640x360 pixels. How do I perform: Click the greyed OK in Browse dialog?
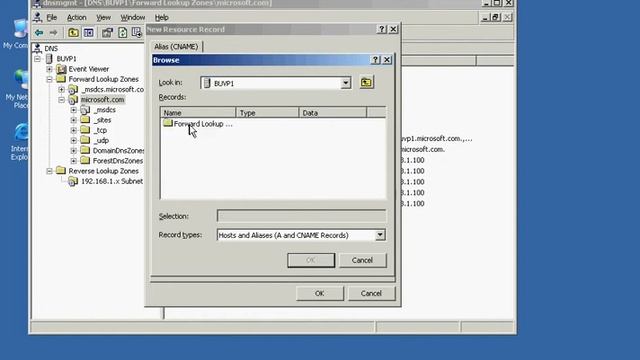click(311, 260)
